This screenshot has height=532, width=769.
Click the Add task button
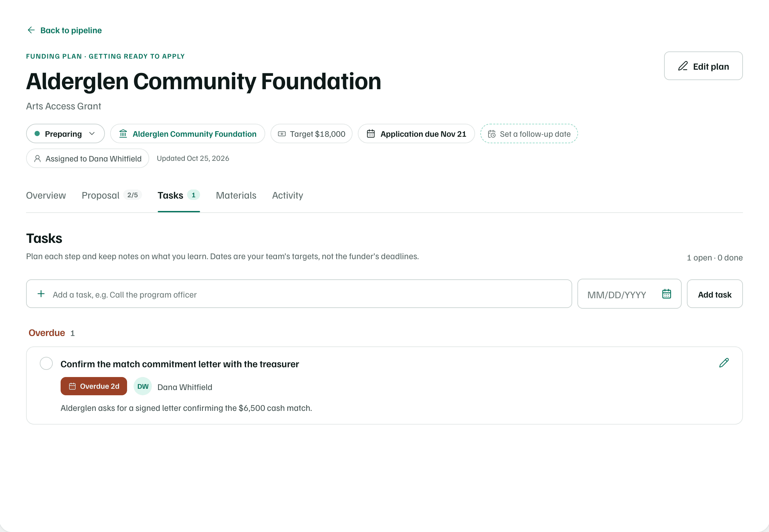click(x=715, y=294)
